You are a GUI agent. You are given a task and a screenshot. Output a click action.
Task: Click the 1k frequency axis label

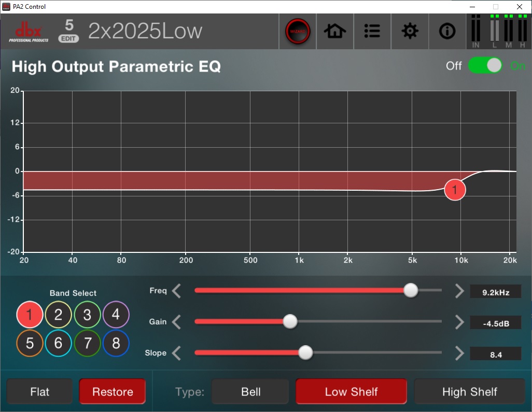299,260
